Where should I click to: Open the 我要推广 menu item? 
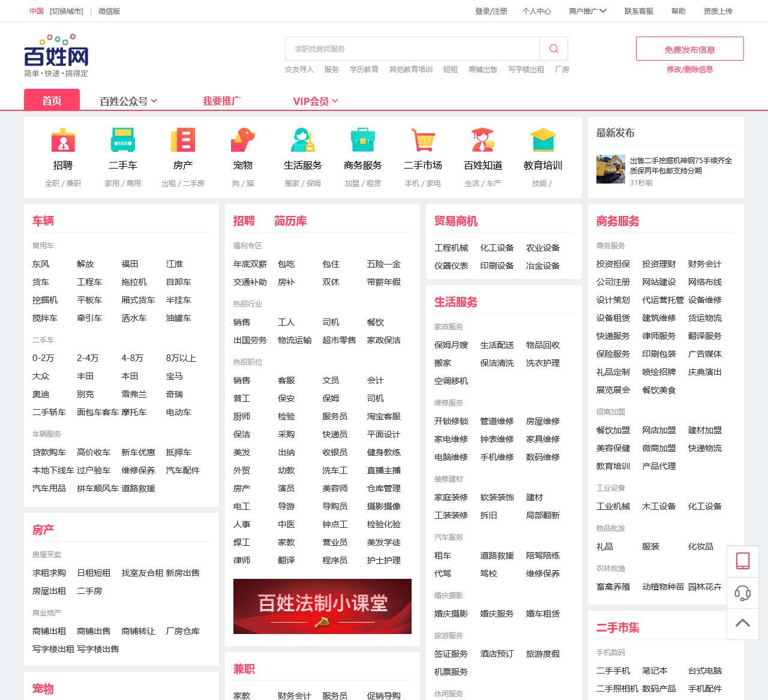[221, 101]
